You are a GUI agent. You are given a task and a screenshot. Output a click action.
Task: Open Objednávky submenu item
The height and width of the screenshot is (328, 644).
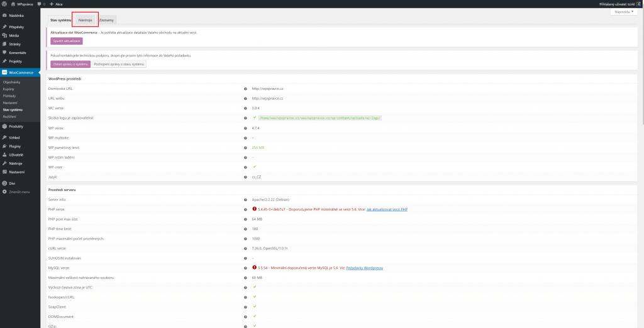[11, 82]
